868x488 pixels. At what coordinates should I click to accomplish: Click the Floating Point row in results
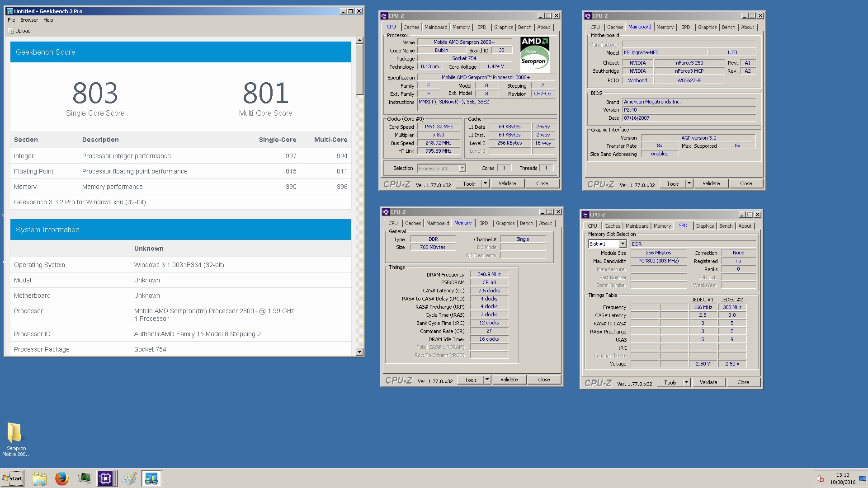tap(181, 171)
